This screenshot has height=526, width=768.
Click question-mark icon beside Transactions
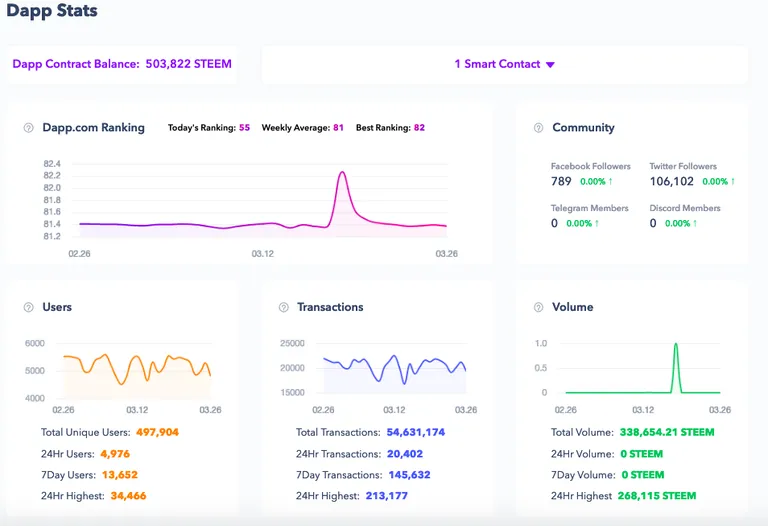pos(284,307)
